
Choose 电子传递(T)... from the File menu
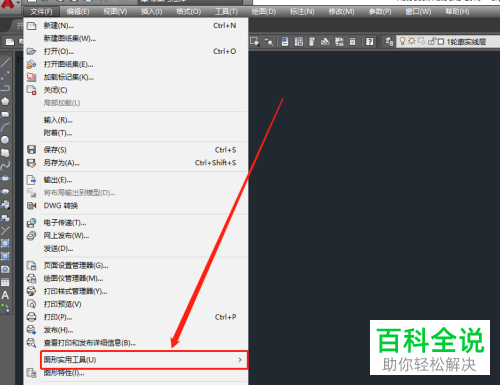pos(136,223)
